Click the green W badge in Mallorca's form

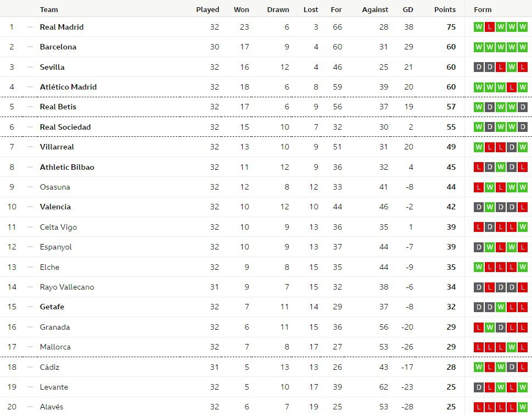click(x=512, y=347)
